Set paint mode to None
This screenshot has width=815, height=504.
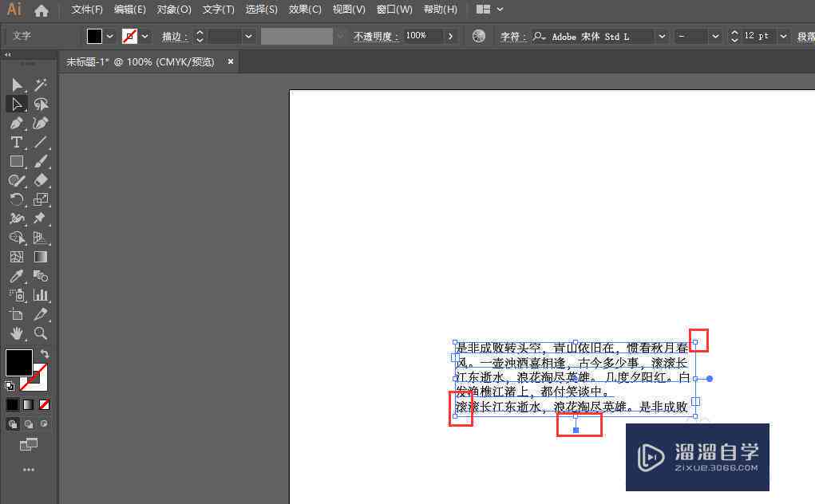[x=44, y=404]
